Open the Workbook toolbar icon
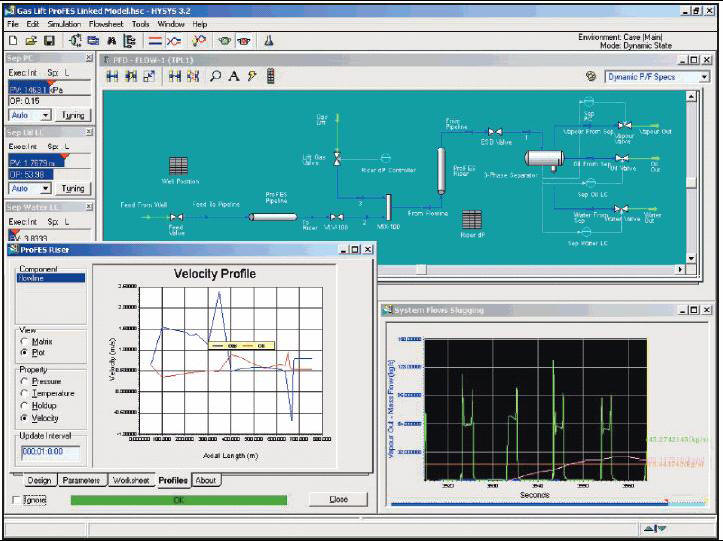This screenshot has width=723, height=541. [93, 41]
